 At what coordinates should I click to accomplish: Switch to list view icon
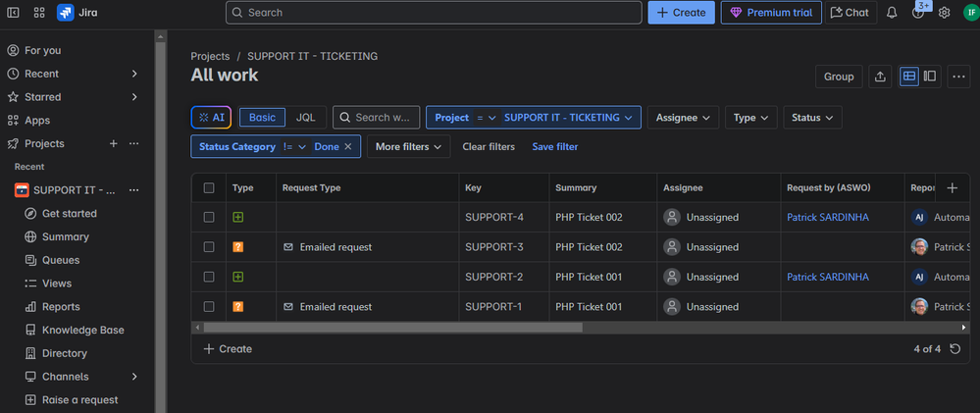point(909,77)
